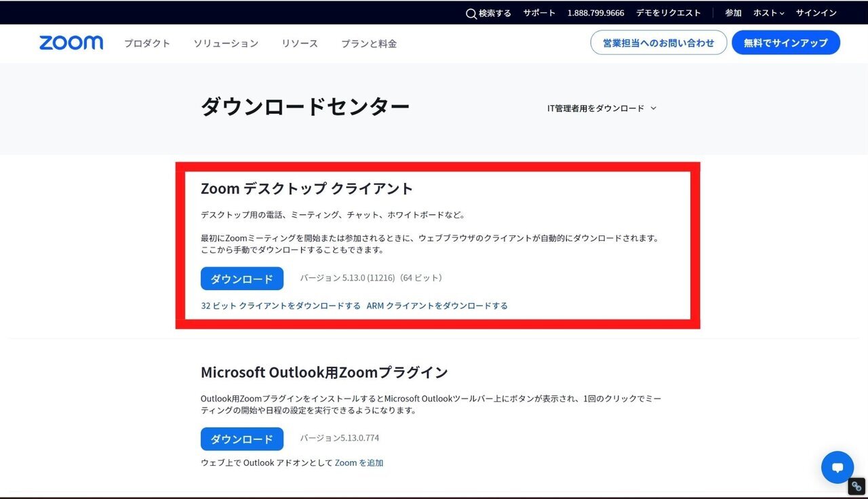Image resolution: width=868 pixels, height=499 pixels.
Task: Click 無料でサインアップ button
Action: point(786,43)
